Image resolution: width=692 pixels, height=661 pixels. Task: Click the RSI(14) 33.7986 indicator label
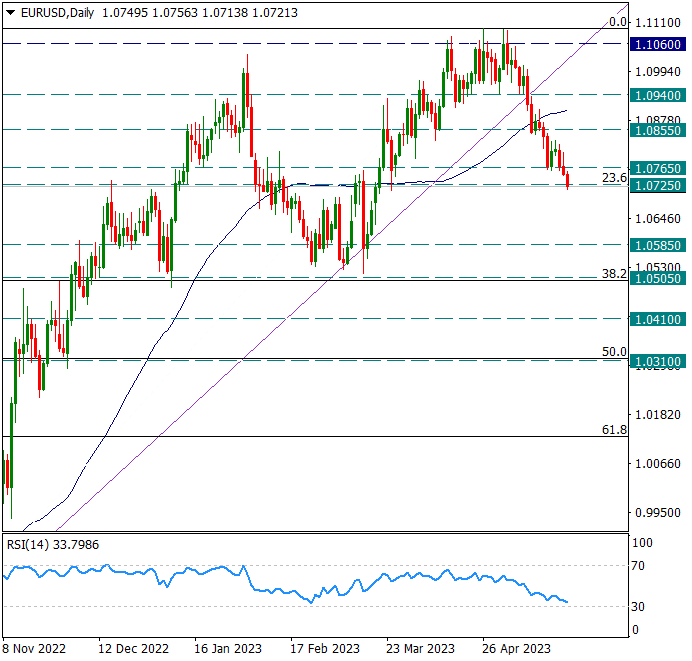pyautogui.click(x=53, y=545)
